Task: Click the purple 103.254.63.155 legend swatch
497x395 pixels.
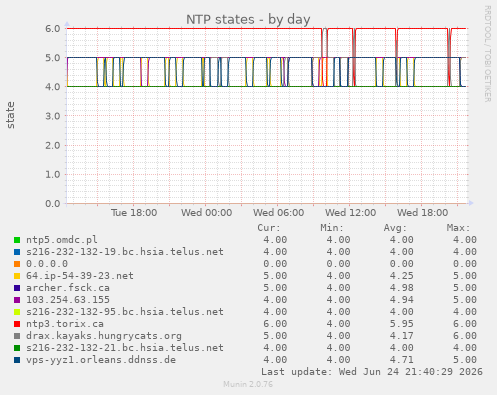Action: (17, 300)
